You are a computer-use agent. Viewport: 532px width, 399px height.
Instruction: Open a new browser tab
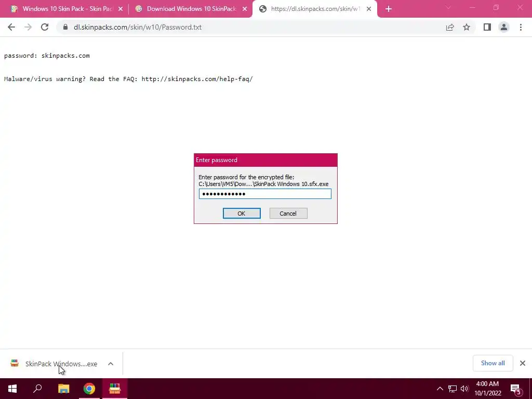pos(389,9)
